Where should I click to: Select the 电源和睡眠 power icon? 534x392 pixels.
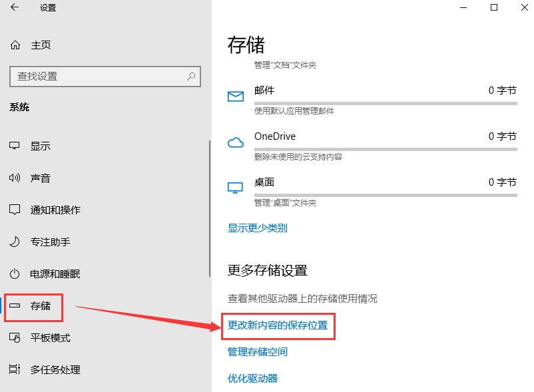(14, 274)
